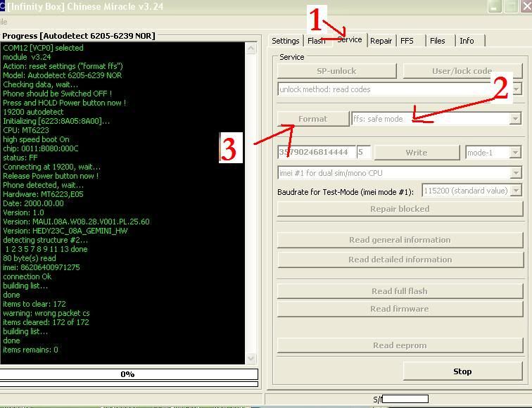Image resolution: width=532 pixels, height=408 pixels.
Task: Click the Format button
Action: 312,119
